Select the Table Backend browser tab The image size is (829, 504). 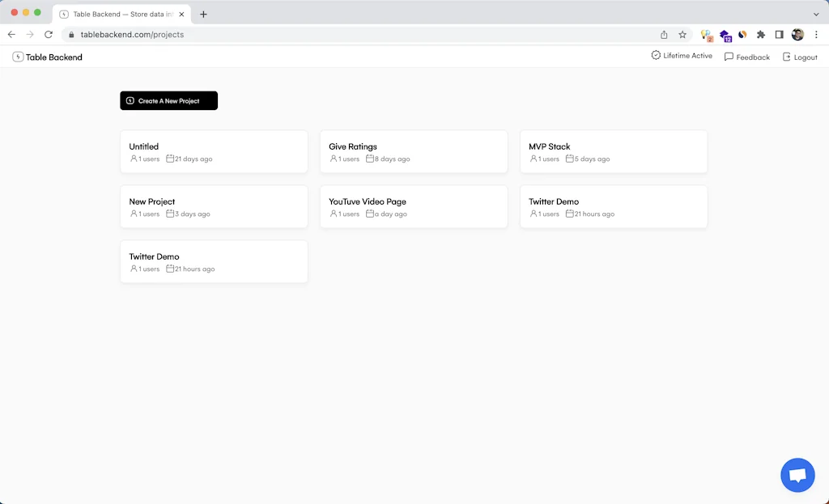pos(118,14)
